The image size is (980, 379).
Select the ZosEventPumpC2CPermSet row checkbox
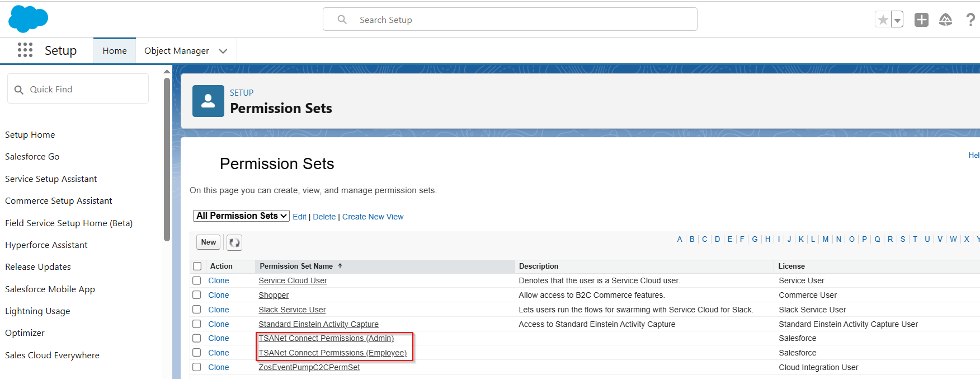(197, 367)
